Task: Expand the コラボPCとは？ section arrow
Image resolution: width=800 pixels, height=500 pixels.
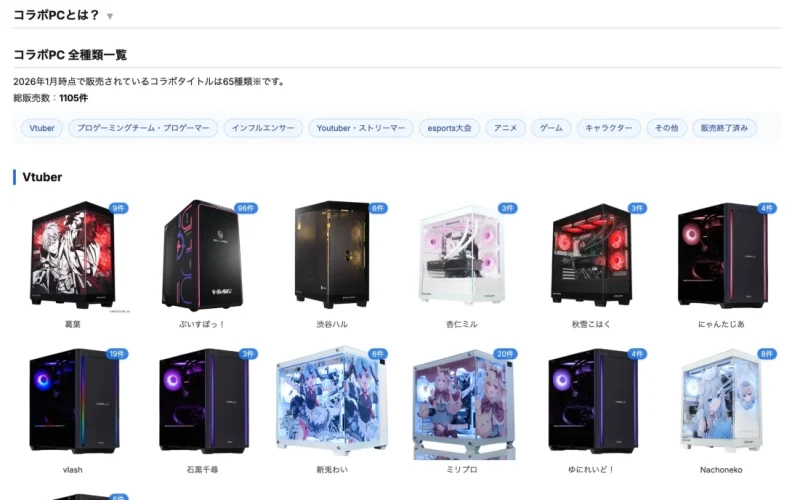Action: pos(110,16)
